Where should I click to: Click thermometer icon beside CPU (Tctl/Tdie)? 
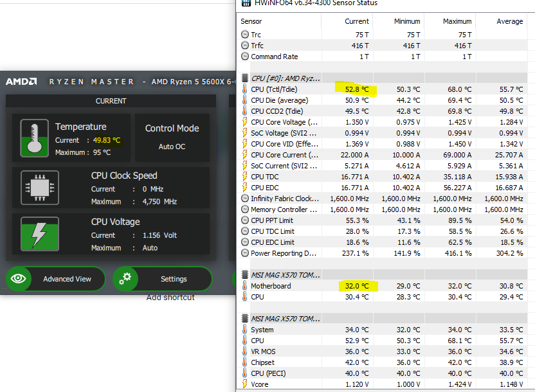click(x=244, y=89)
